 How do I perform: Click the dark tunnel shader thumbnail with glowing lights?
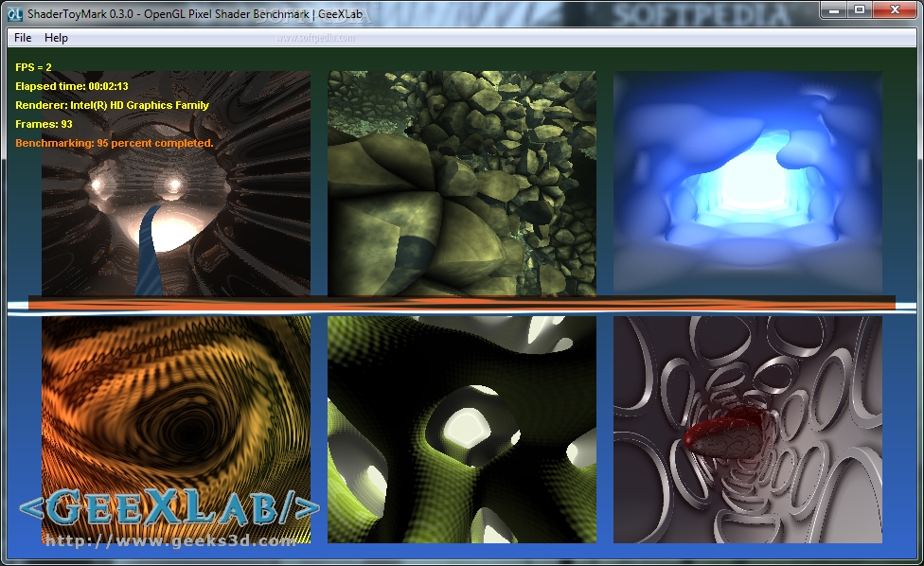175,184
